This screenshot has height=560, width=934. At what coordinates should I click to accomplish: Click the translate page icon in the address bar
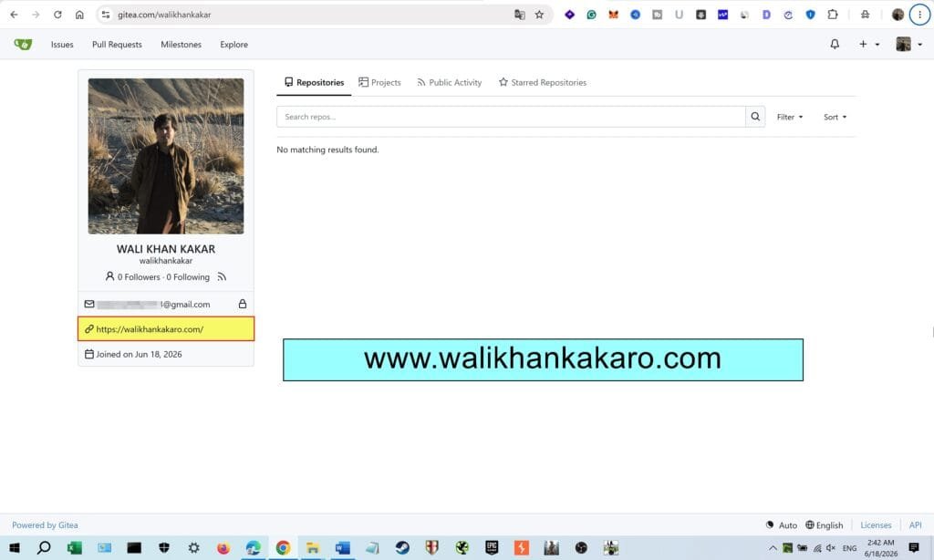pos(519,15)
